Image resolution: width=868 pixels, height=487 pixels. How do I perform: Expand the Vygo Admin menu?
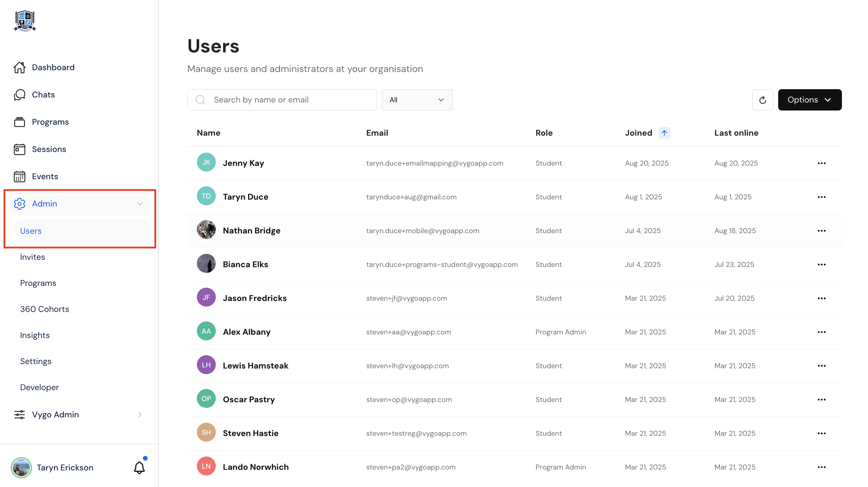point(140,415)
